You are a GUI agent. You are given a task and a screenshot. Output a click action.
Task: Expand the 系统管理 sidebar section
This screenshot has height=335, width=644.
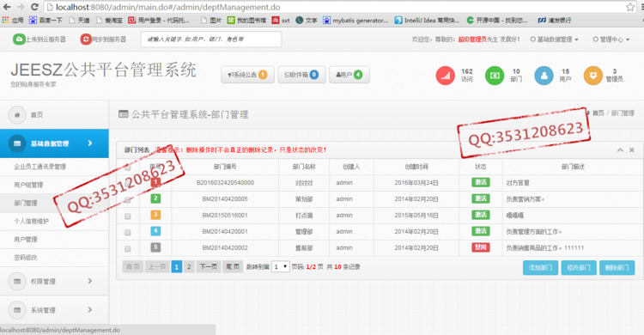tap(54, 310)
